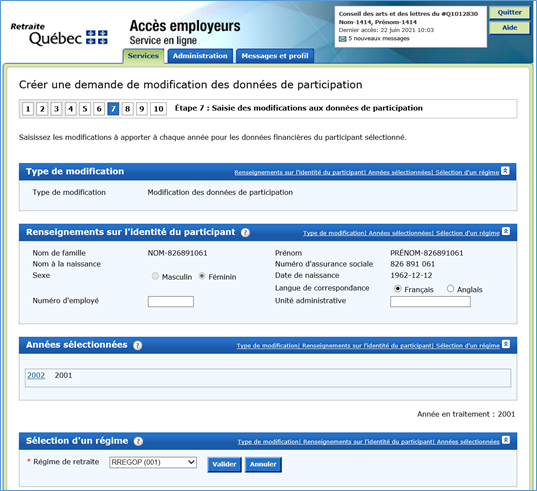Jump to Sélection d'un régime from Années sélectionnées header
Image resolution: width=537 pixels, height=491 pixels.
(468, 346)
